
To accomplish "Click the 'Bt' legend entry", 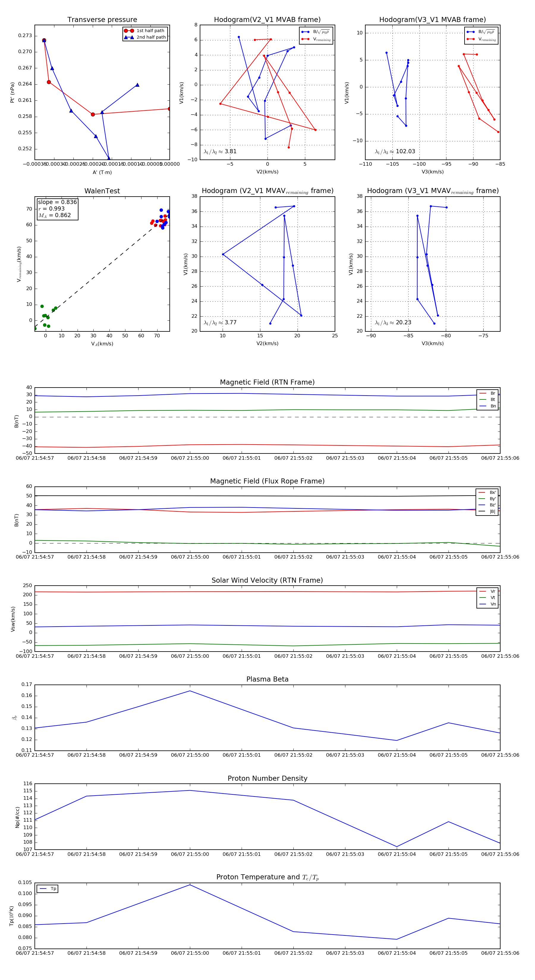I will 487,399.
